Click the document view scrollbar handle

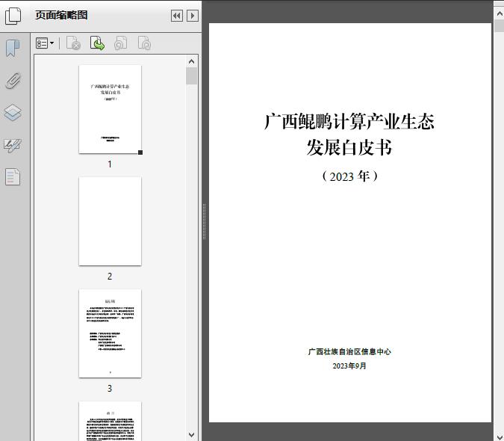coord(500,25)
